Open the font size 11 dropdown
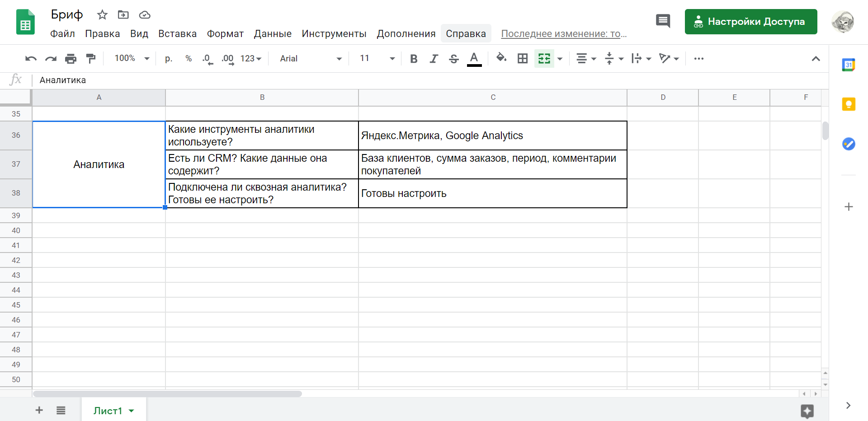 tap(377, 59)
